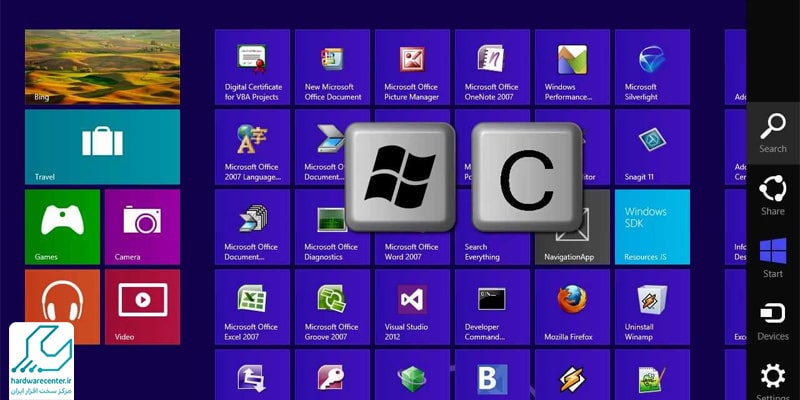Open Windows Performance tile
This screenshot has height=400, width=800.
[572, 67]
